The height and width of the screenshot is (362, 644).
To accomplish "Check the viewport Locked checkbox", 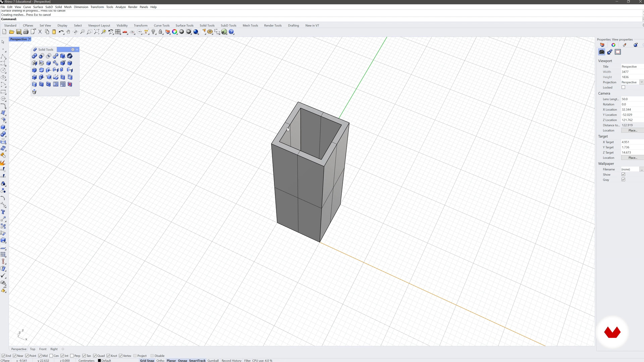I will pos(623,87).
